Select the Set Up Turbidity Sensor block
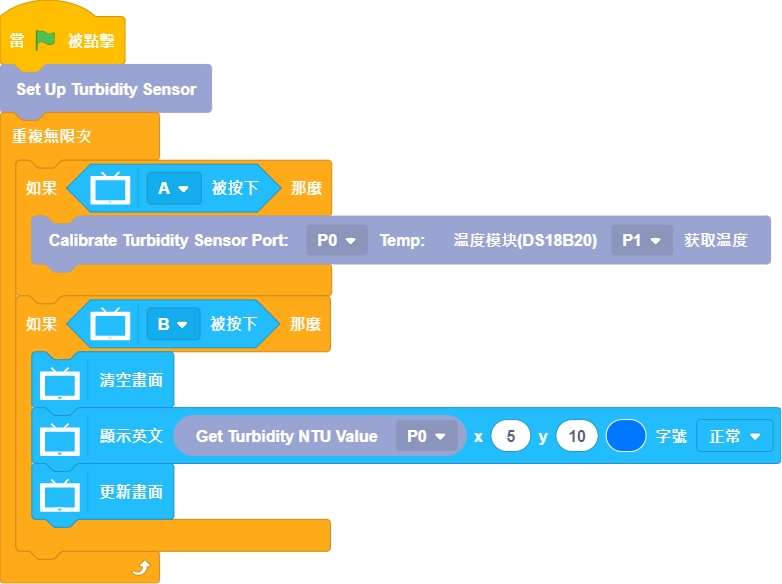The image size is (782, 584). click(x=106, y=89)
